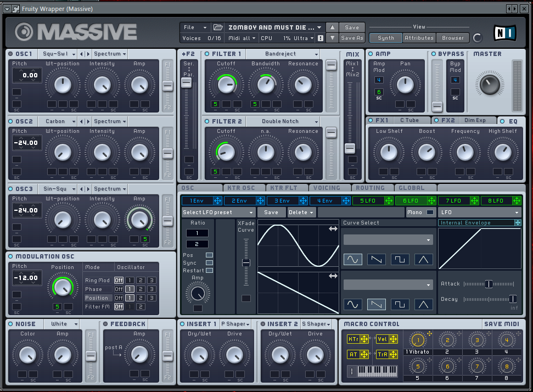
Task: Open the File menu dropdown
Action: tap(195, 27)
